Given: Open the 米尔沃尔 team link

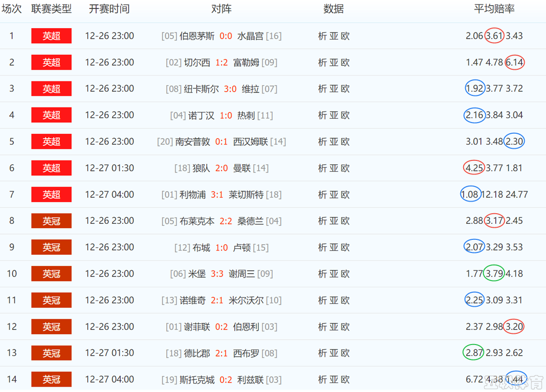Looking at the screenshot, I should click(x=246, y=300).
